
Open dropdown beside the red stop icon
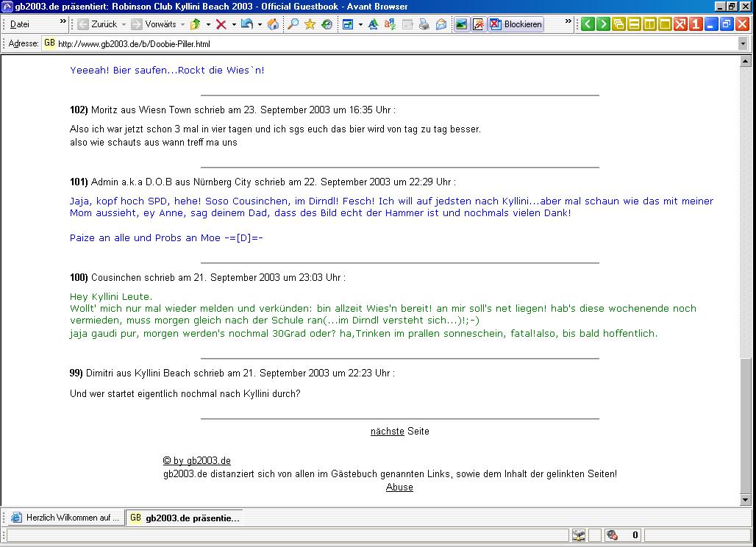(234, 24)
